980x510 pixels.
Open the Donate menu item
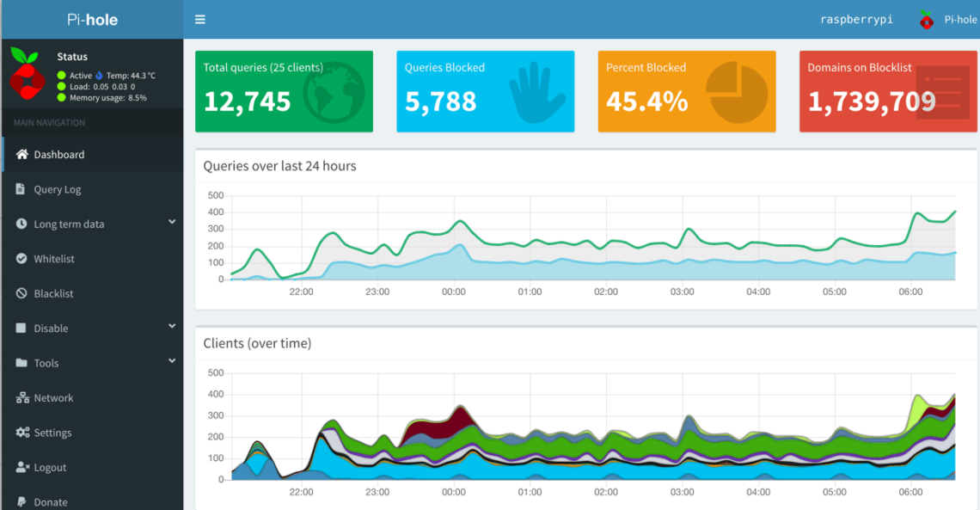point(51,502)
